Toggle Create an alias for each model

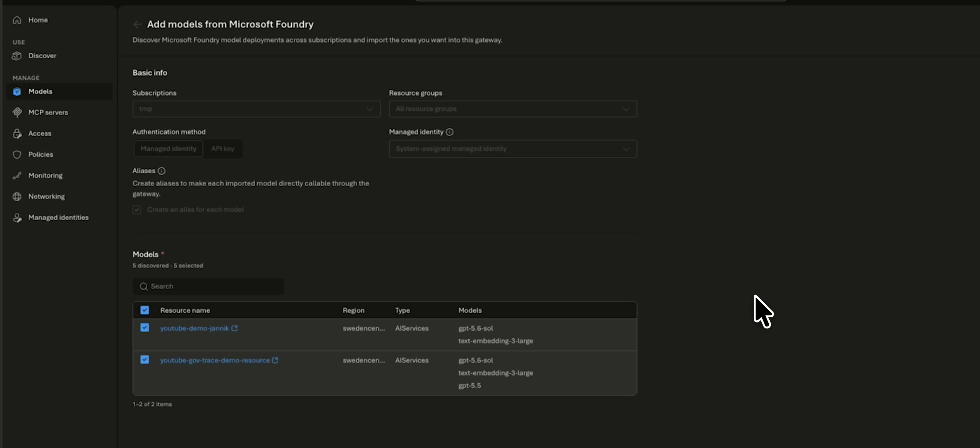[136, 209]
